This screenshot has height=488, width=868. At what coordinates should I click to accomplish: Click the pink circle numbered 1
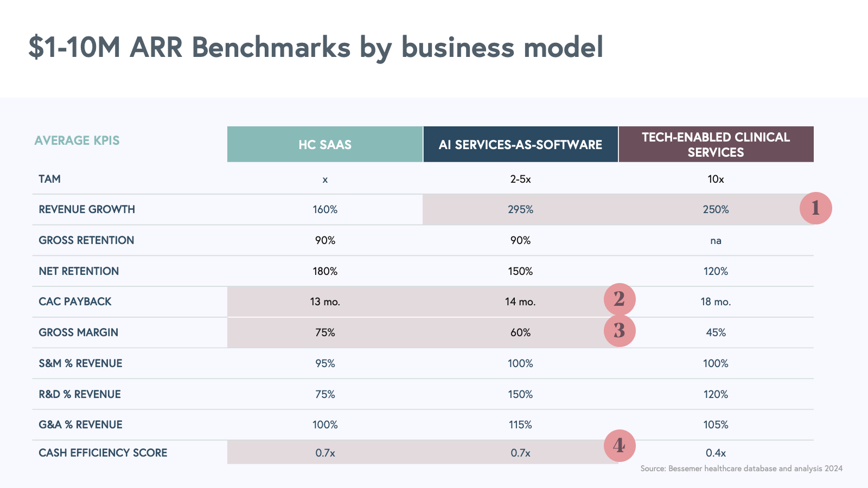815,208
